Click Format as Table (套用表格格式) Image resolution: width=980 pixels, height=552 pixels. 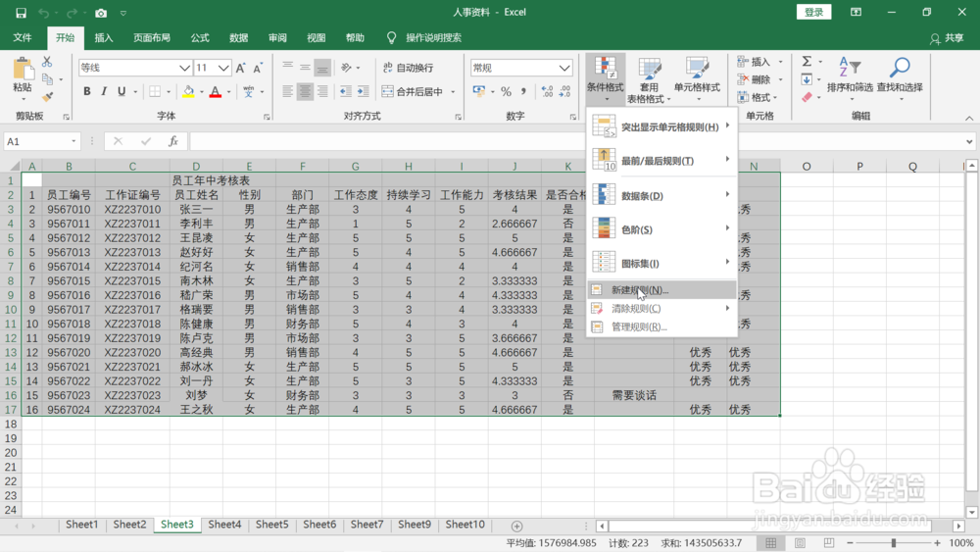[x=649, y=79]
